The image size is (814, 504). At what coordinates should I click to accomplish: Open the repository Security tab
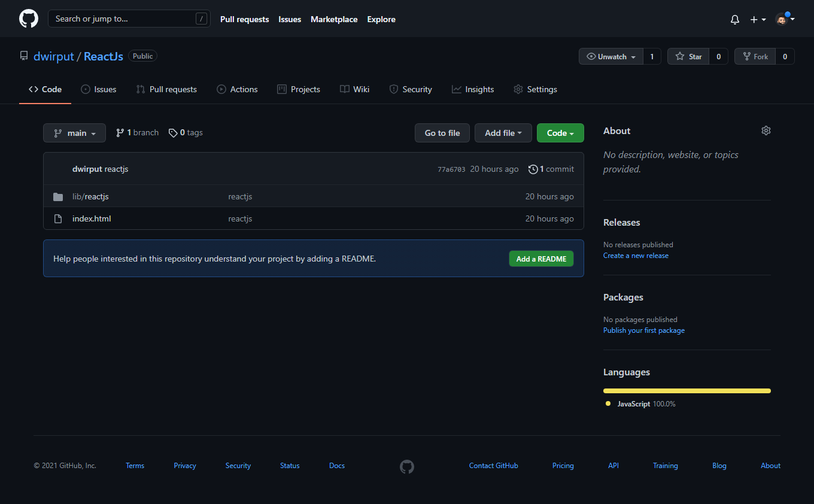coord(411,89)
